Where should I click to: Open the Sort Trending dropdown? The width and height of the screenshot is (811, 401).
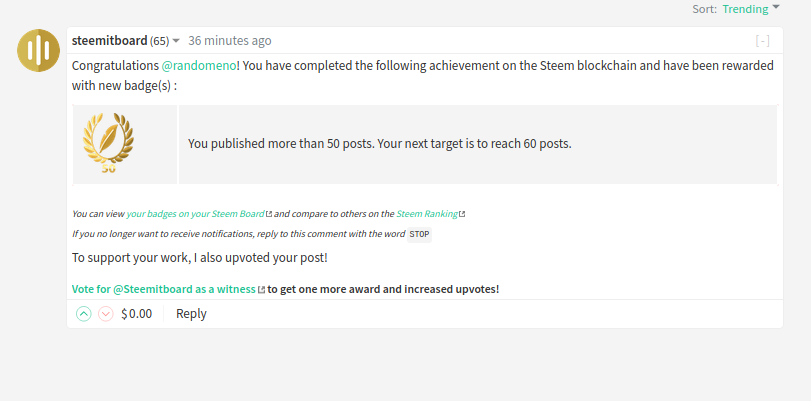coord(745,9)
